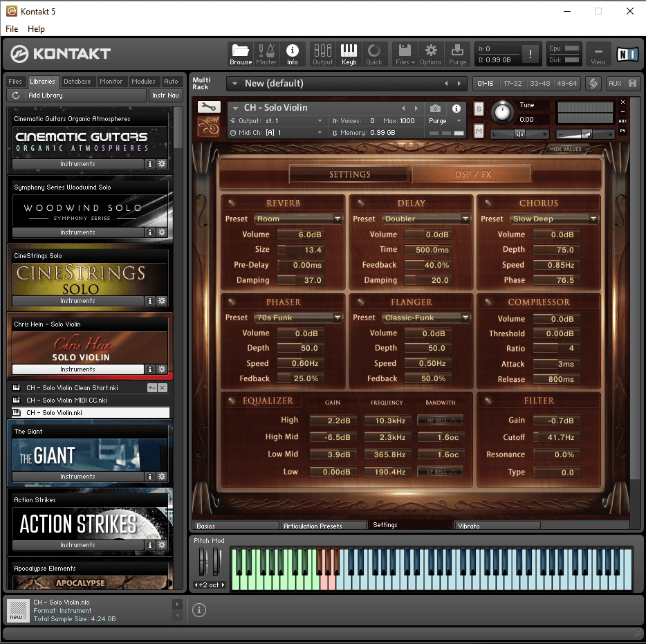Toggle the Equalizer power button
Screen dimensions: 646x644
231,401
